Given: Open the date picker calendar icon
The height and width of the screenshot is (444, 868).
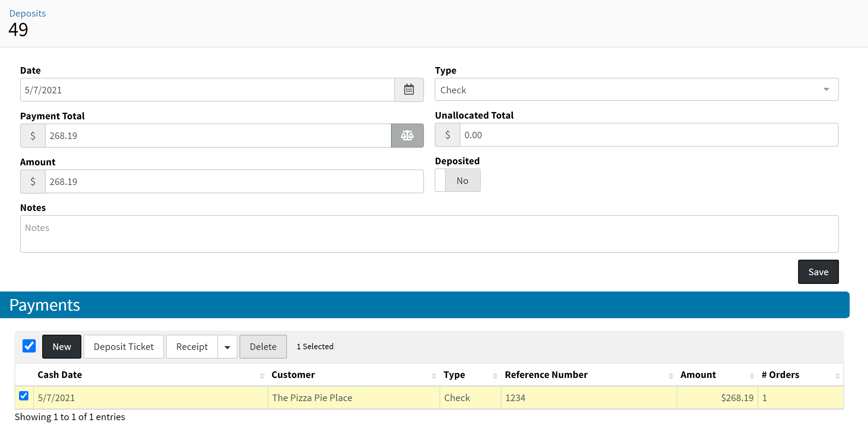Looking at the screenshot, I should pos(409,90).
